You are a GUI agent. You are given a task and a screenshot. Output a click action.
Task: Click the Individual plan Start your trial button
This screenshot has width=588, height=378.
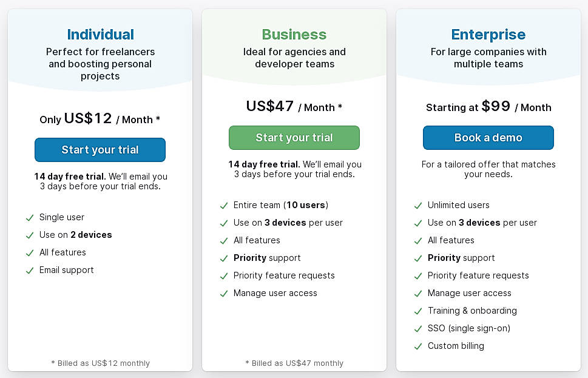coord(100,150)
